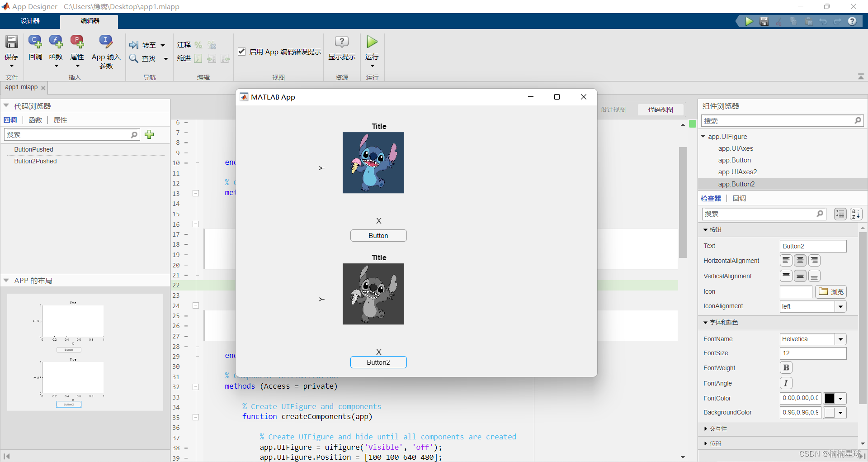Screen dimensions: 868x462
Task: Add App input arguments (App 输入参数) icon
Action: click(106, 42)
